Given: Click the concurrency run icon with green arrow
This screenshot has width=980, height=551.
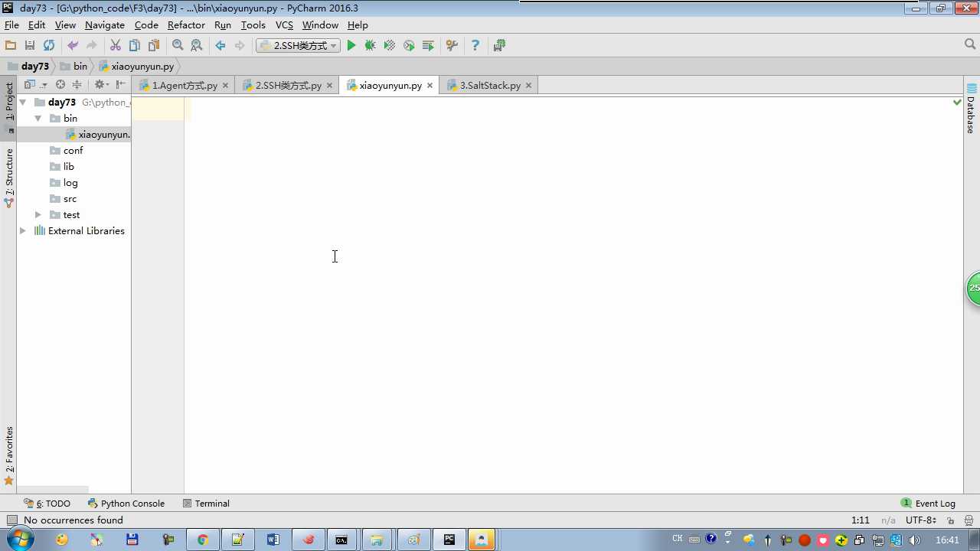Looking at the screenshot, I should point(428,46).
